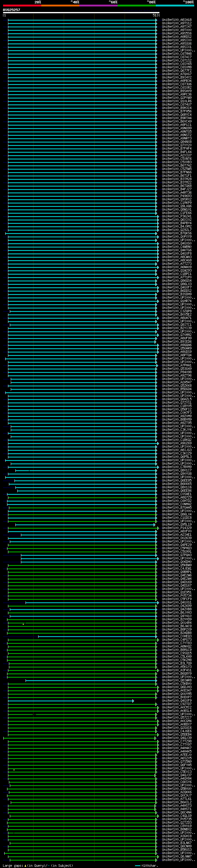Click hit label UniRef100_A9PB34

pyautogui.click(x=177, y=81)
